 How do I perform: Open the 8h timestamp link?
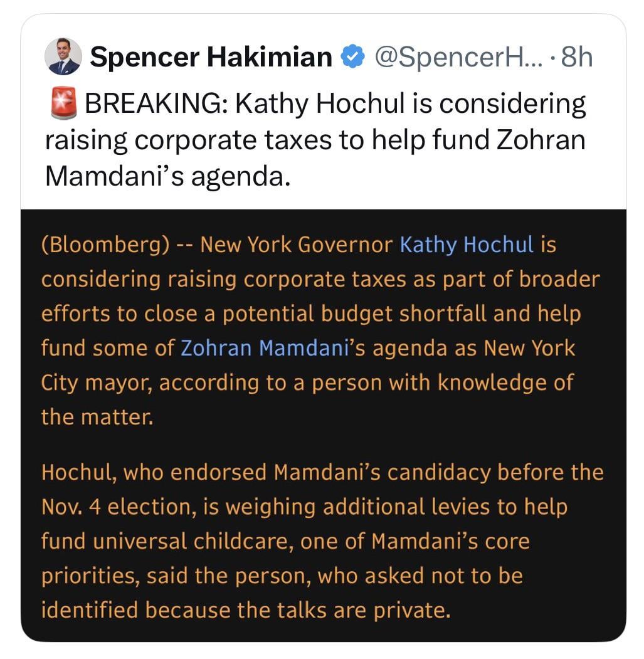pyautogui.click(x=577, y=58)
